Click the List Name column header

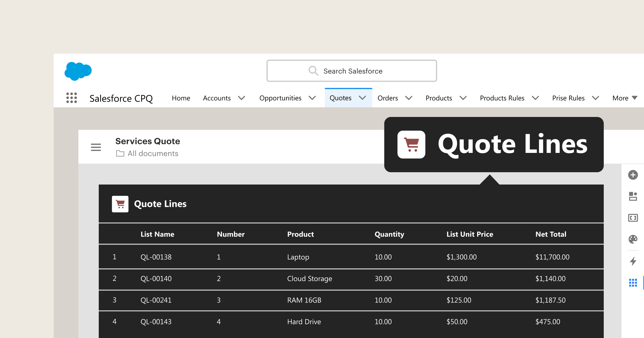point(158,234)
